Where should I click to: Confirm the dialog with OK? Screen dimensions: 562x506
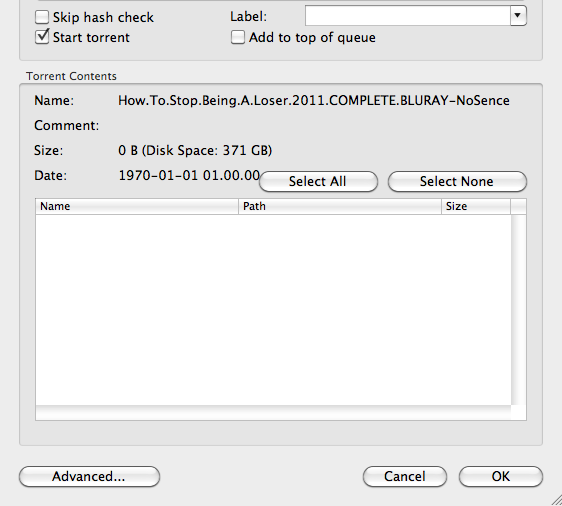point(501,477)
